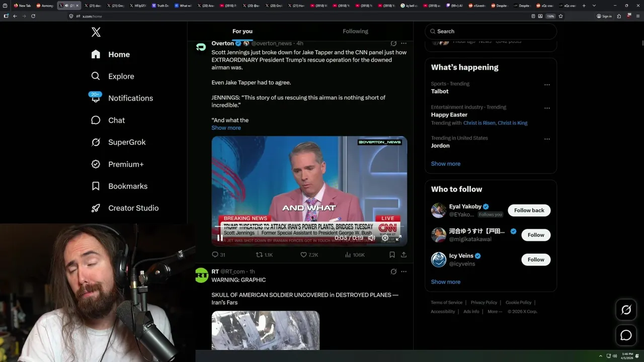Open Terms of Service link
The width and height of the screenshot is (644, 362).
(446, 303)
